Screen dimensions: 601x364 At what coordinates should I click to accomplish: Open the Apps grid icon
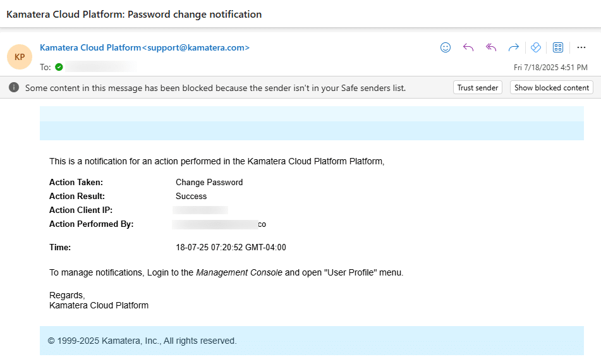coord(557,47)
